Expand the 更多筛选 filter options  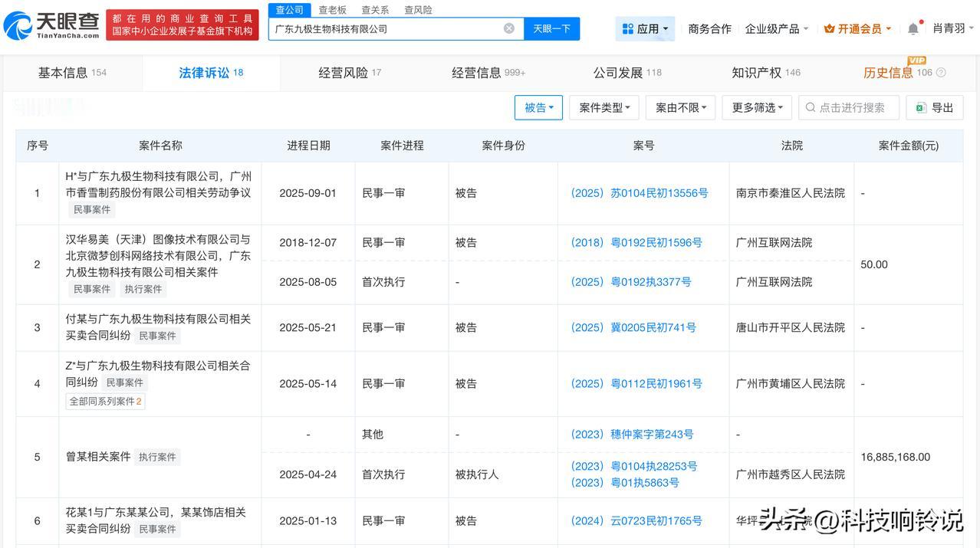(756, 107)
